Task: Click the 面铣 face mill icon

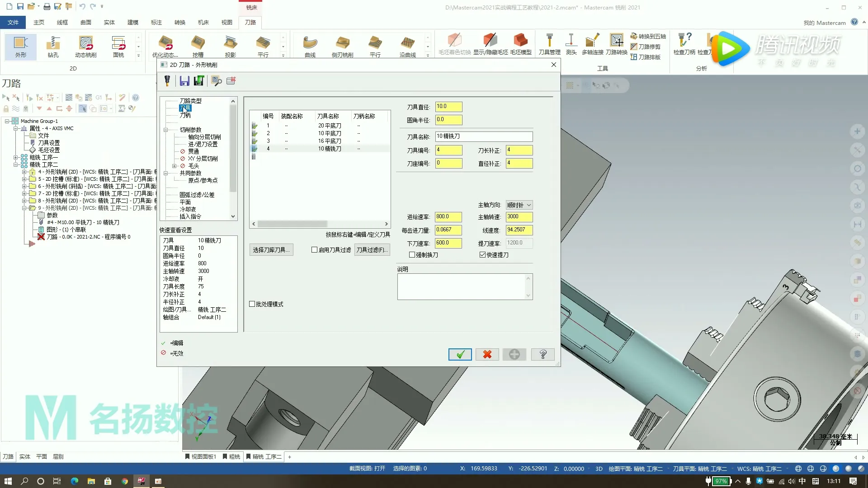Action: [118, 46]
